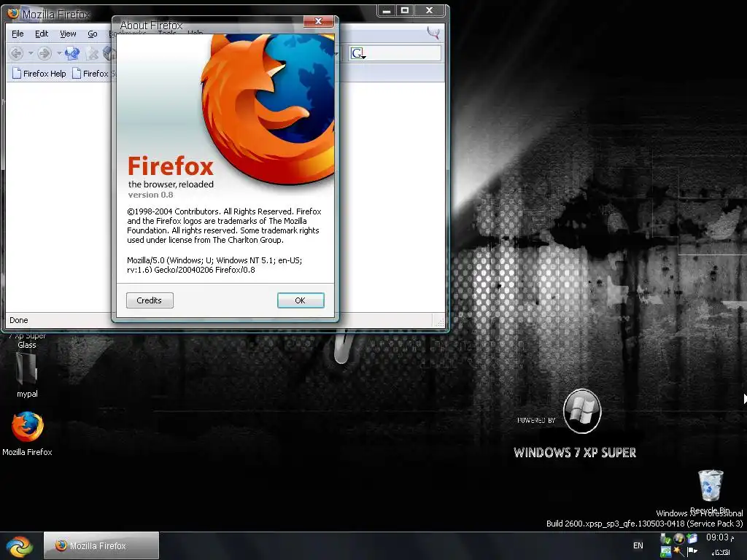Open the File menu

18,34
